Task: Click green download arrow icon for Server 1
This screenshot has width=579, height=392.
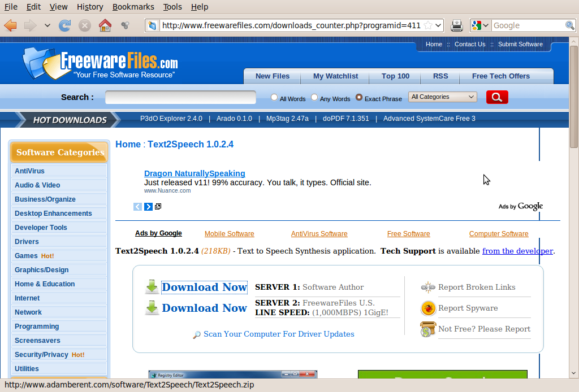Action: 152,286
